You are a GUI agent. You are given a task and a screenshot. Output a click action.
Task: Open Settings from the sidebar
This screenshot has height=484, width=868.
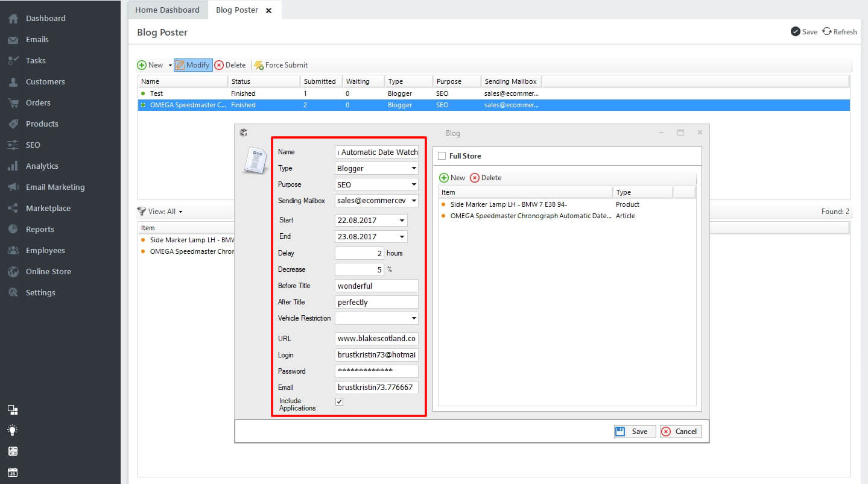click(x=40, y=292)
